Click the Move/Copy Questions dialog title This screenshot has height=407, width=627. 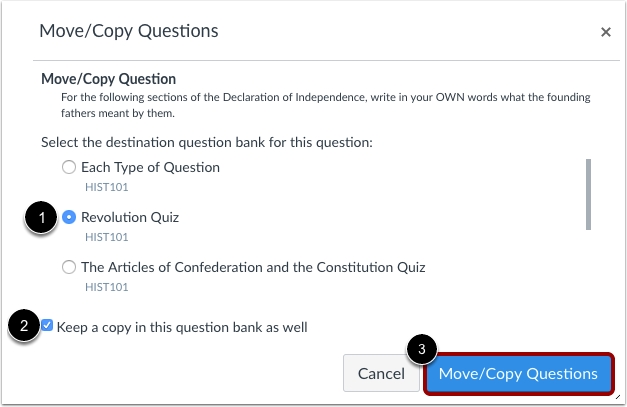[x=128, y=31]
